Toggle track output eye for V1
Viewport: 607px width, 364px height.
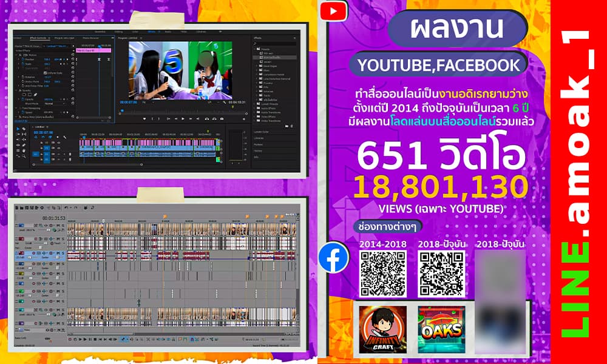[x=58, y=148]
